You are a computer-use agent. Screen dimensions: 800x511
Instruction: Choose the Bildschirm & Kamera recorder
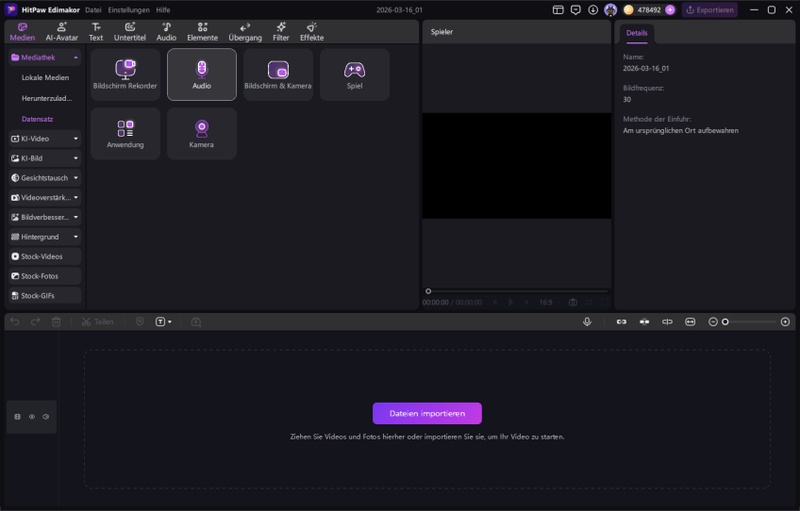pos(278,74)
